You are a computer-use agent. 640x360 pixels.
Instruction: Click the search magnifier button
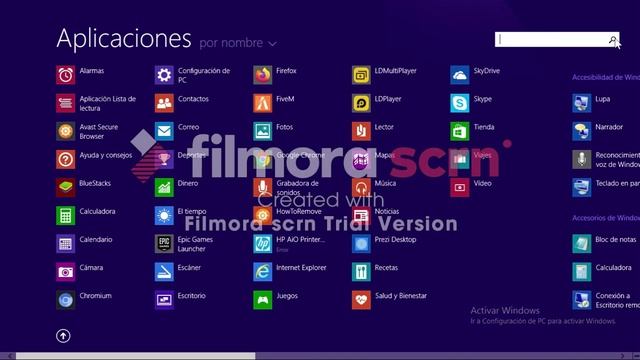(613, 40)
